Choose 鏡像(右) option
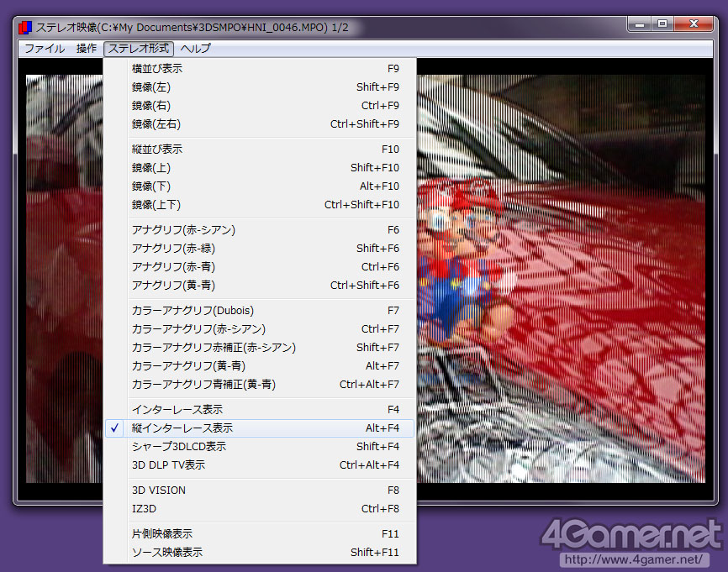Viewport: 728px width, 572px height. (x=260, y=106)
